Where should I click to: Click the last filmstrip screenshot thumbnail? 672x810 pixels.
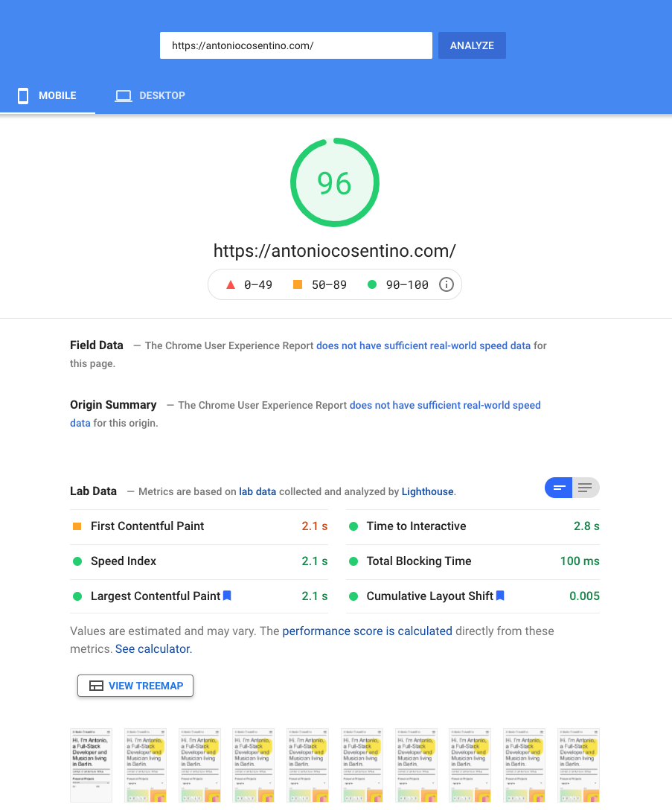578,765
